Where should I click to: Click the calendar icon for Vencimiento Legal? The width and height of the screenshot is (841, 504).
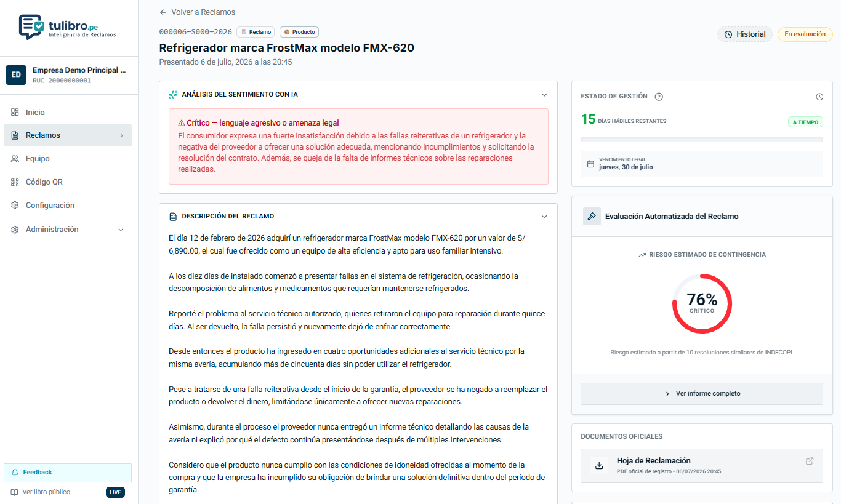[x=590, y=164]
